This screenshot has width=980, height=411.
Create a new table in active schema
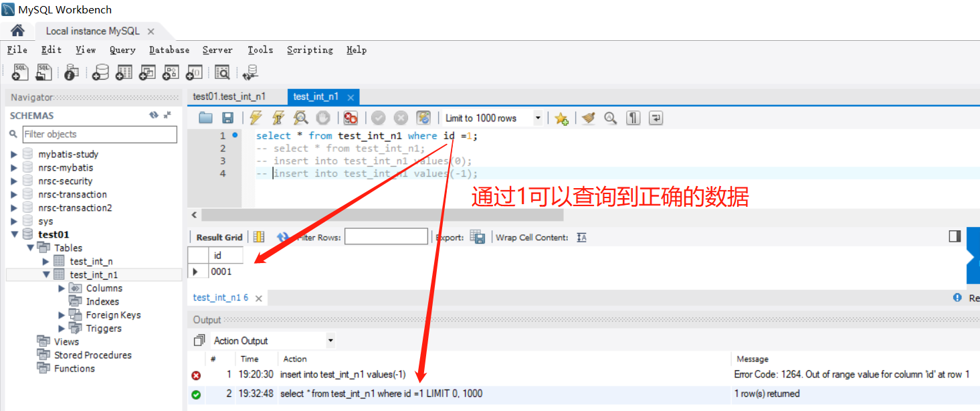click(x=124, y=72)
